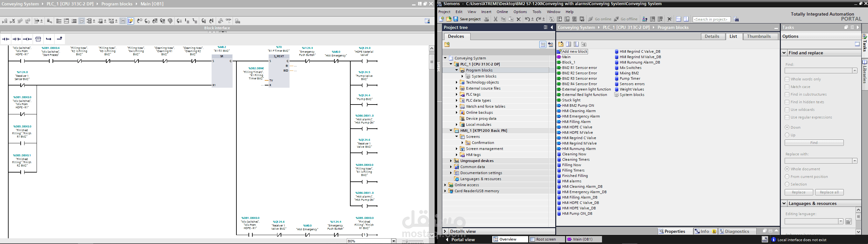Insert a normally open contact
This screenshot has width=868, height=244.
coord(6,39)
